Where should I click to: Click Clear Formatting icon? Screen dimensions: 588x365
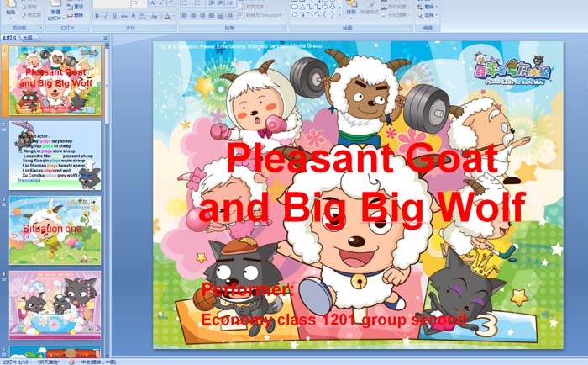pos(171,3)
